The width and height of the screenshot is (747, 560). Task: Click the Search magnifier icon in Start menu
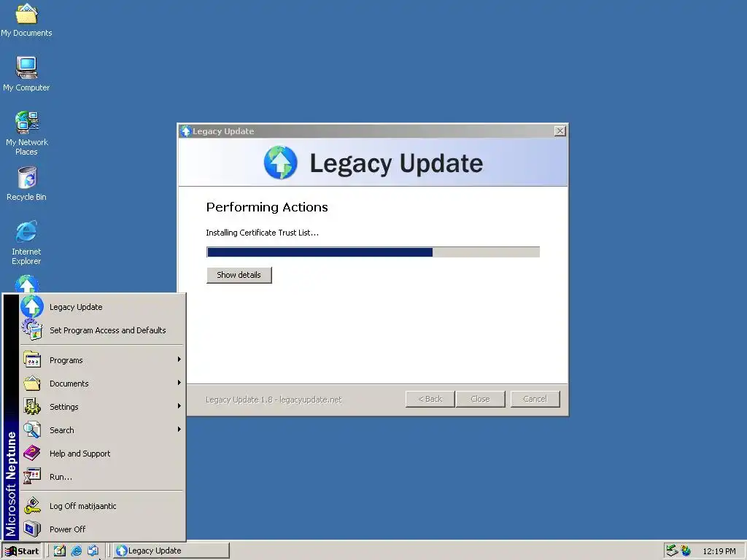(32, 429)
